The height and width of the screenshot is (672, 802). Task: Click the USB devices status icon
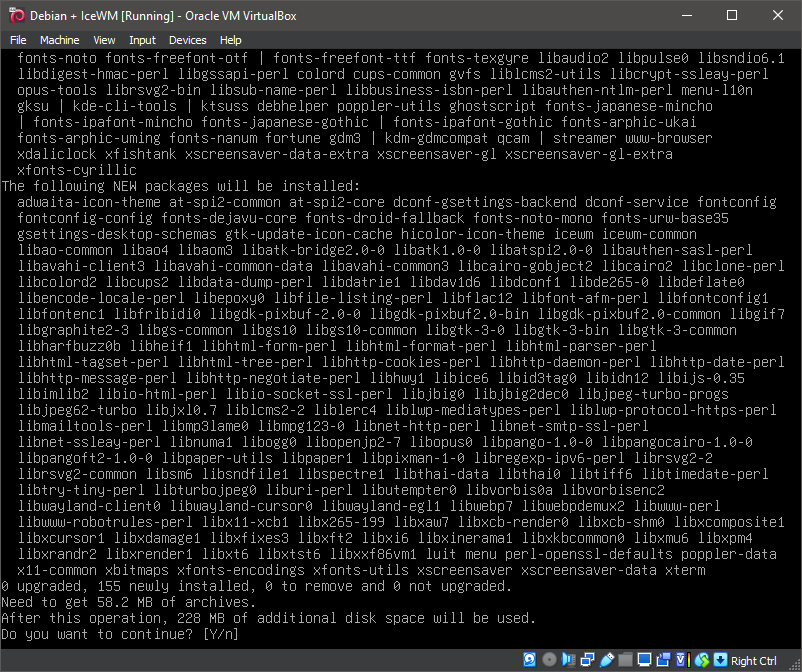tap(606, 659)
